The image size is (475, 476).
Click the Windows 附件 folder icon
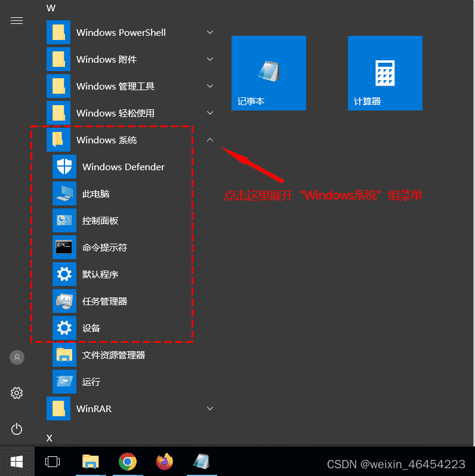pyautogui.click(x=58, y=59)
